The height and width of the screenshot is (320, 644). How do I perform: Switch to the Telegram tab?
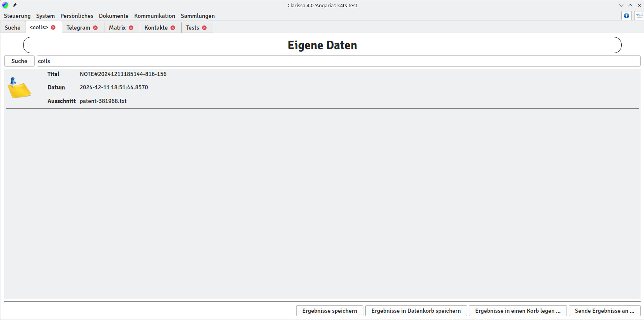(78, 28)
